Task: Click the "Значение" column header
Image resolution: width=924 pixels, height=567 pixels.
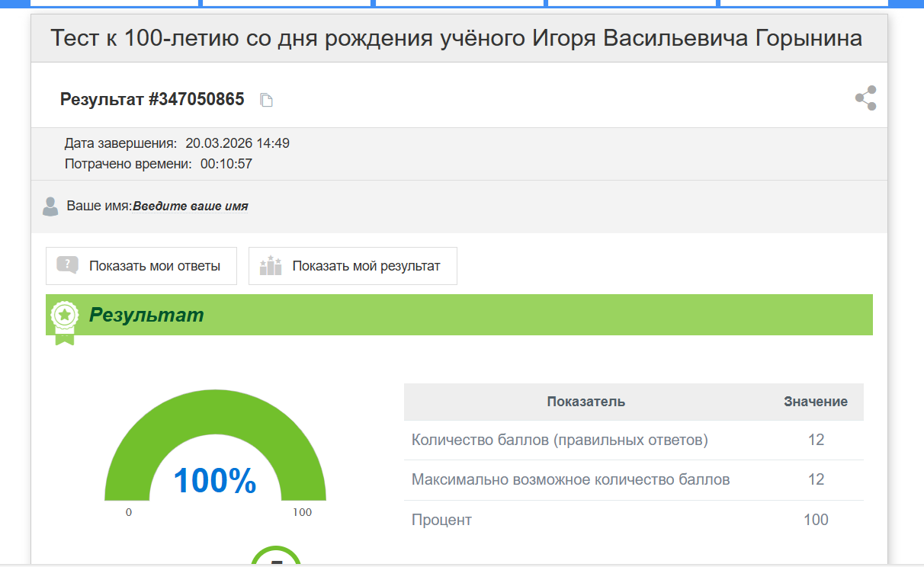Action: [815, 402]
